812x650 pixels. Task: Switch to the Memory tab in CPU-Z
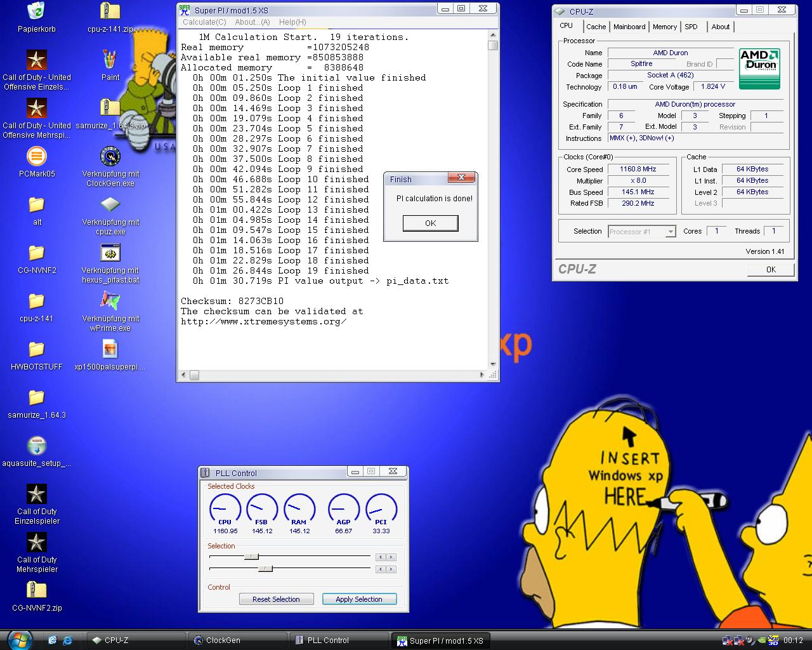tap(664, 27)
